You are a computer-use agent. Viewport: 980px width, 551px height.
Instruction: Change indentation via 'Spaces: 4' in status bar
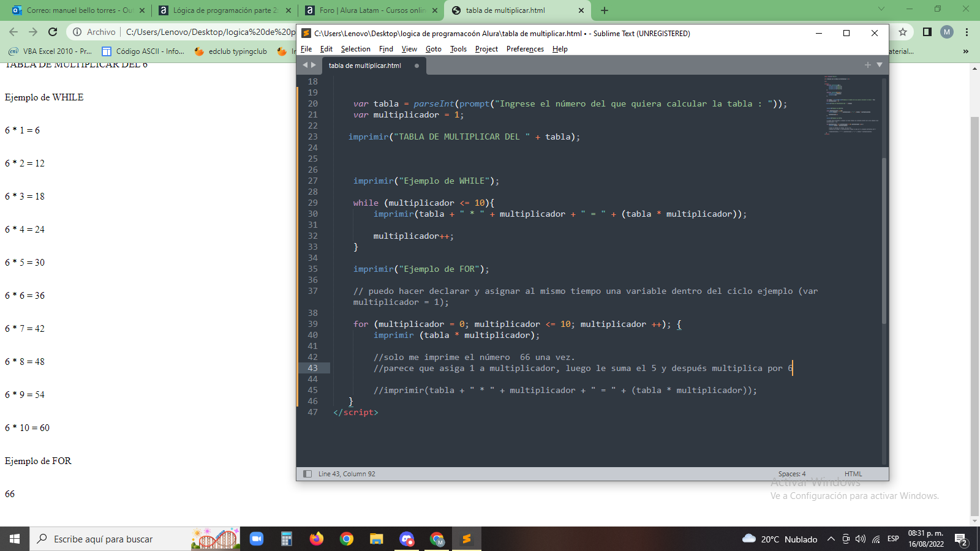(x=792, y=474)
